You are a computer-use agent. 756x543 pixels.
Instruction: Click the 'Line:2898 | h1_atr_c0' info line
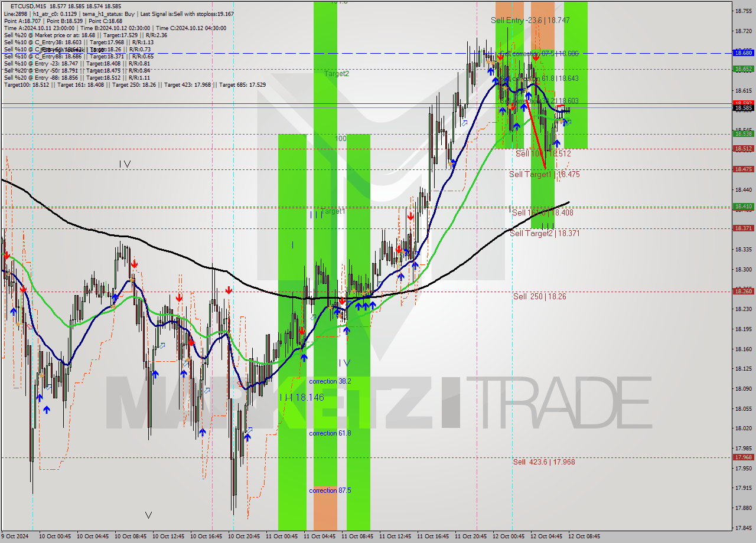pyautogui.click(x=119, y=14)
